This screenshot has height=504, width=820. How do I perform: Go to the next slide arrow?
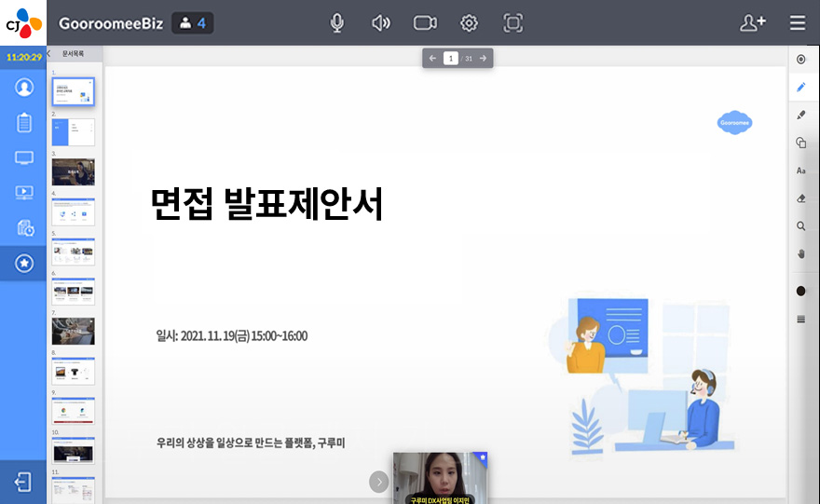(483, 59)
